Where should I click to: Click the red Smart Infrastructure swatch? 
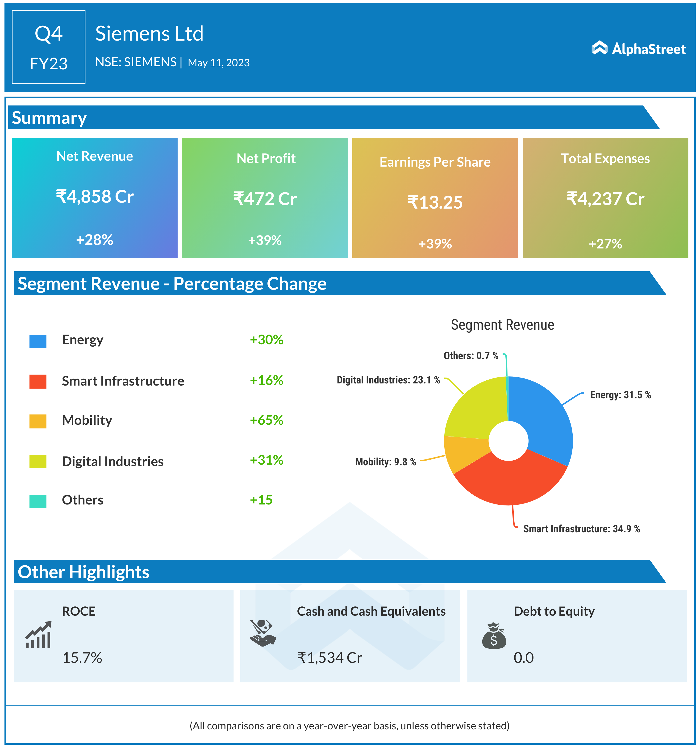pos(38,381)
